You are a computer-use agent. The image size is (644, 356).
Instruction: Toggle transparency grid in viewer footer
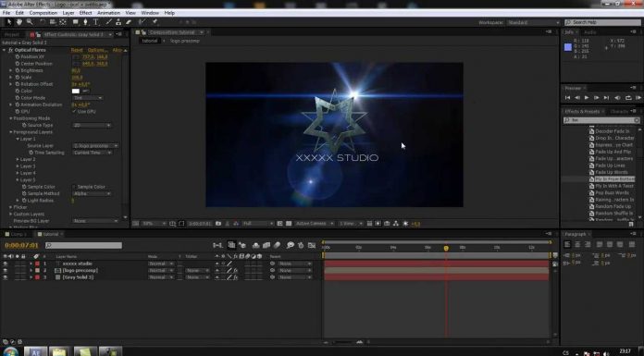(289, 224)
